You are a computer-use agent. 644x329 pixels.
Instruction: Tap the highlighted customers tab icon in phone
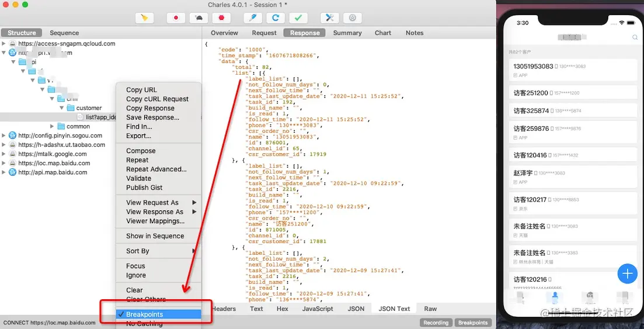click(555, 296)
